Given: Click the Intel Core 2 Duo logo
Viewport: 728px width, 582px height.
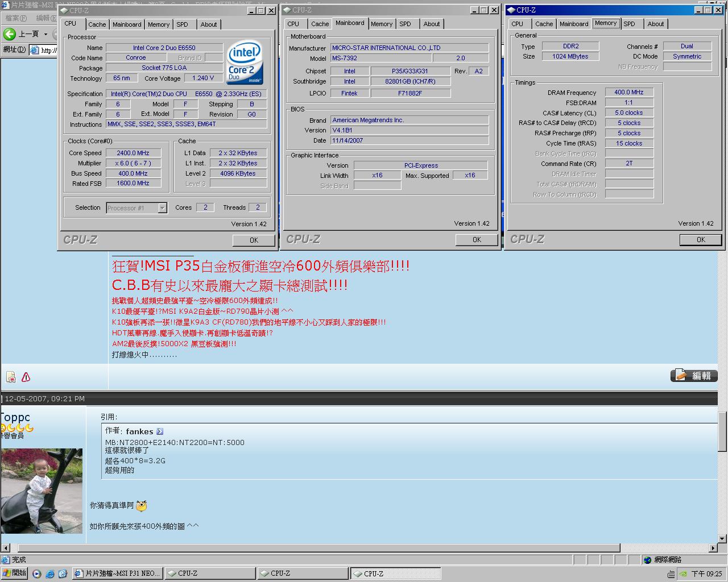Looking at the screenshot, I should 245,63.
